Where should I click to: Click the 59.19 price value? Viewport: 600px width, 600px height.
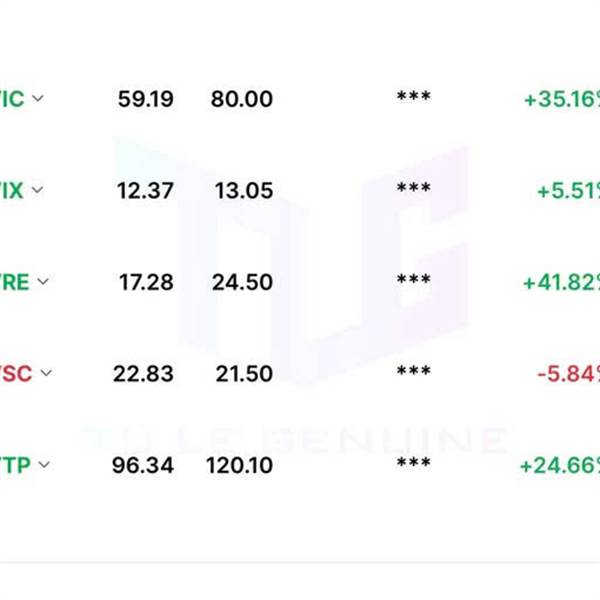[x=145, y=99]
